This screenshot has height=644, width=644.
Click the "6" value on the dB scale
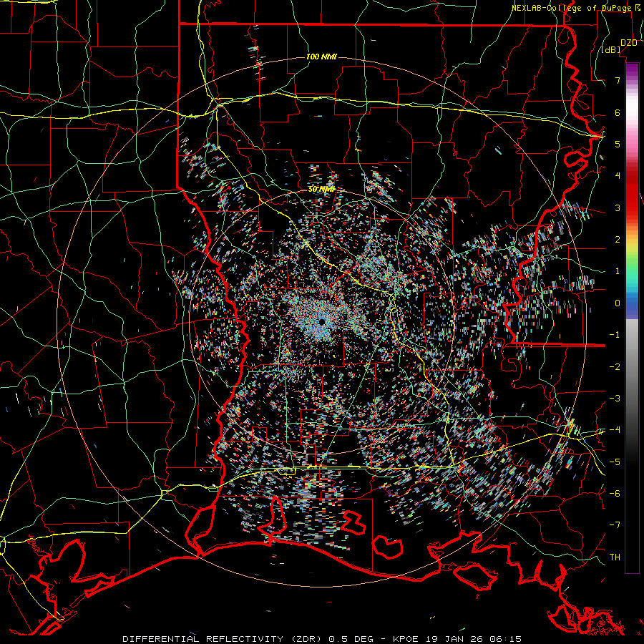pyautogui.click(x=618, y=112)
